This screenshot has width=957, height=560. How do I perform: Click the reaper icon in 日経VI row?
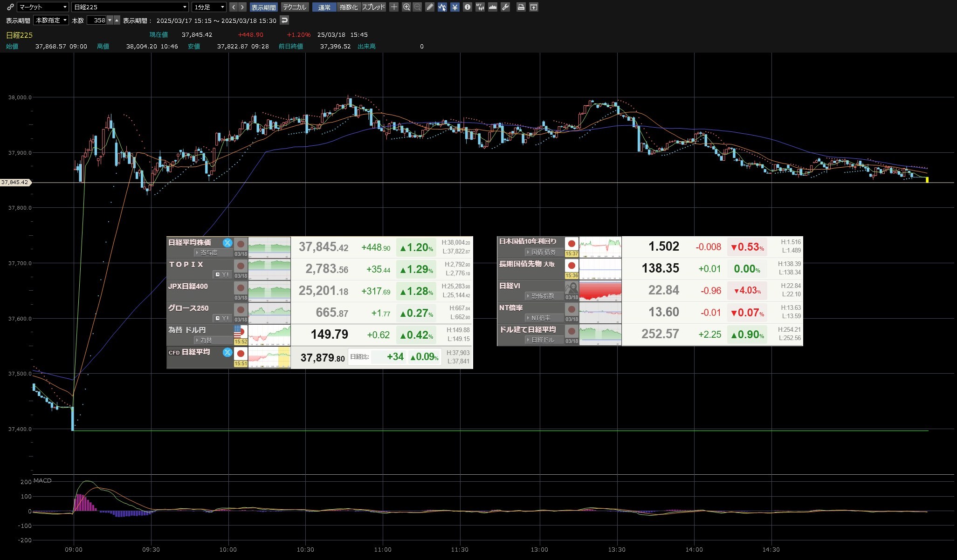coord(571,287)
